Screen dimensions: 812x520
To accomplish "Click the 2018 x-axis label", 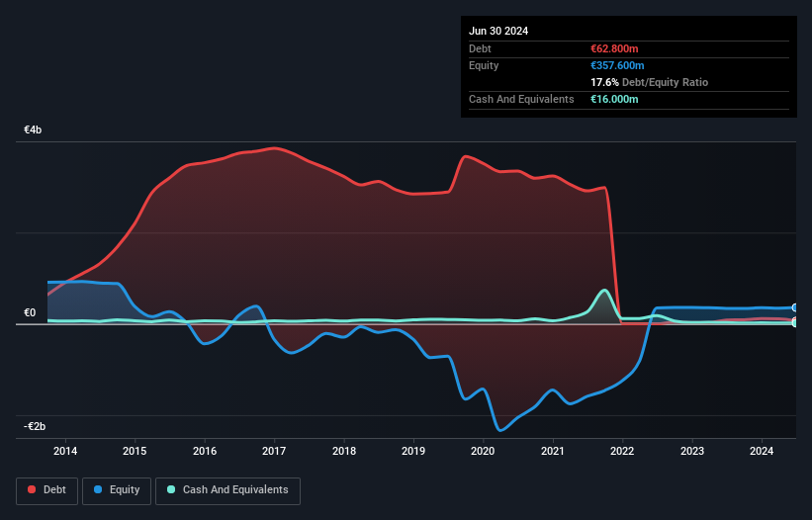I will point(344,451).
